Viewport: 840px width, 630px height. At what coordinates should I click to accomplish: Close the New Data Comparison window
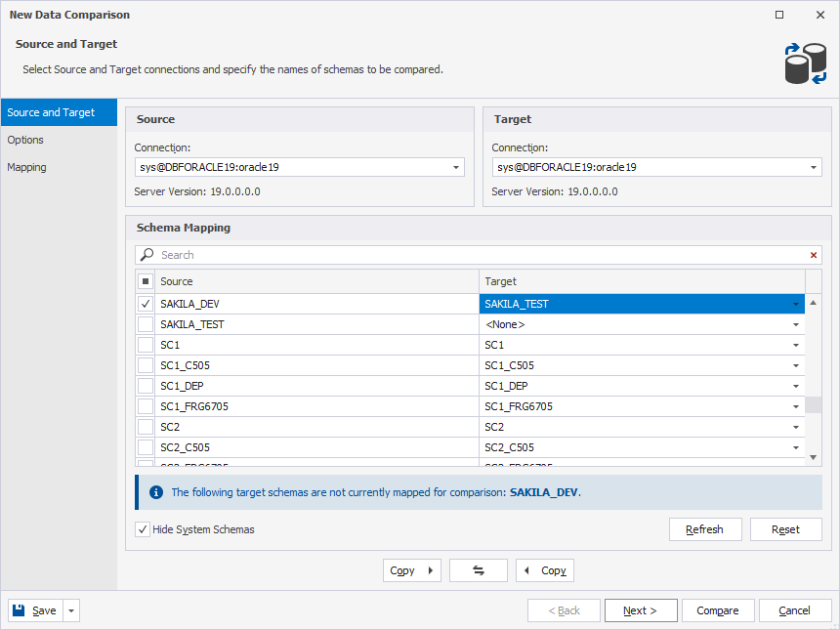(x=820, y=15)
